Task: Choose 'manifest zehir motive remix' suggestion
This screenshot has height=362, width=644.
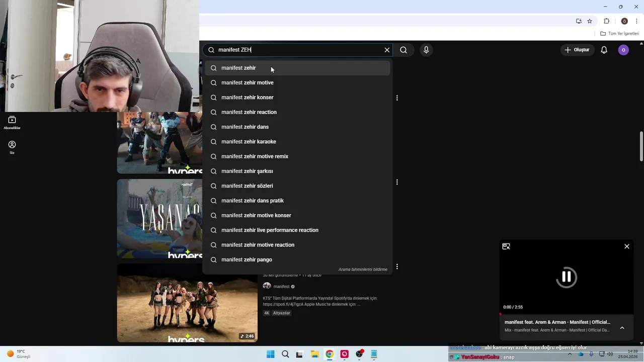Action: click(297, 156)
